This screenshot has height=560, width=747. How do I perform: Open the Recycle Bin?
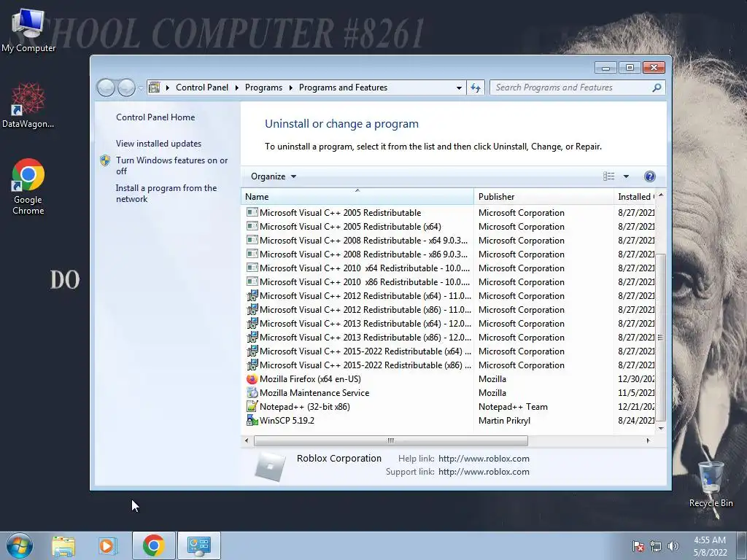[711, 484]
